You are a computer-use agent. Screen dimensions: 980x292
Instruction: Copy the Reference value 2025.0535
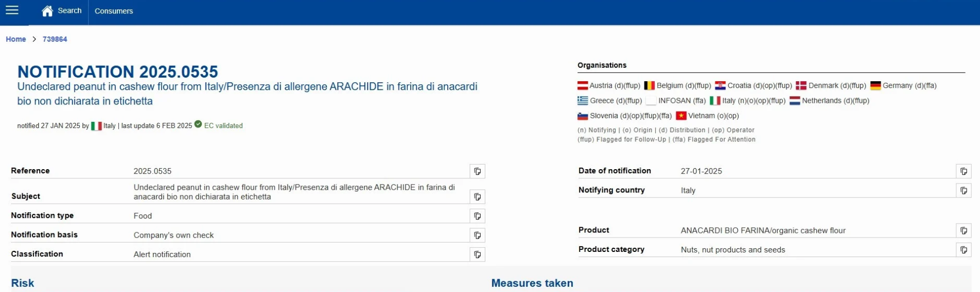pyautogui.click(x=477, y=171)
